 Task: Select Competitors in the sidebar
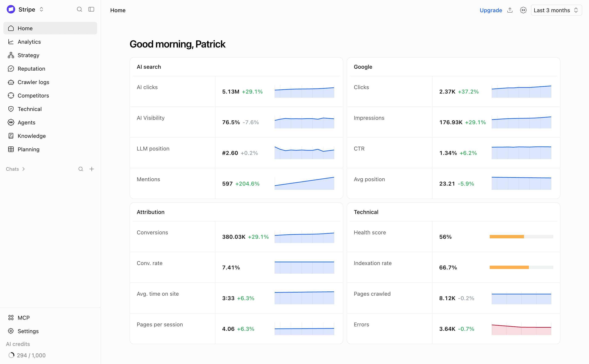pos(50,96)
